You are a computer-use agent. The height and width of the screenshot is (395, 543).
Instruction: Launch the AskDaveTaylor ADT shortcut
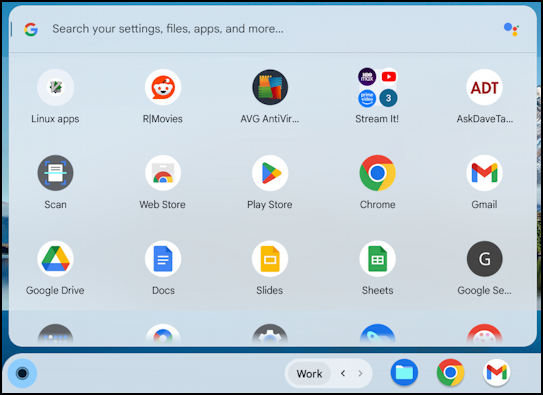coord(484,87)
